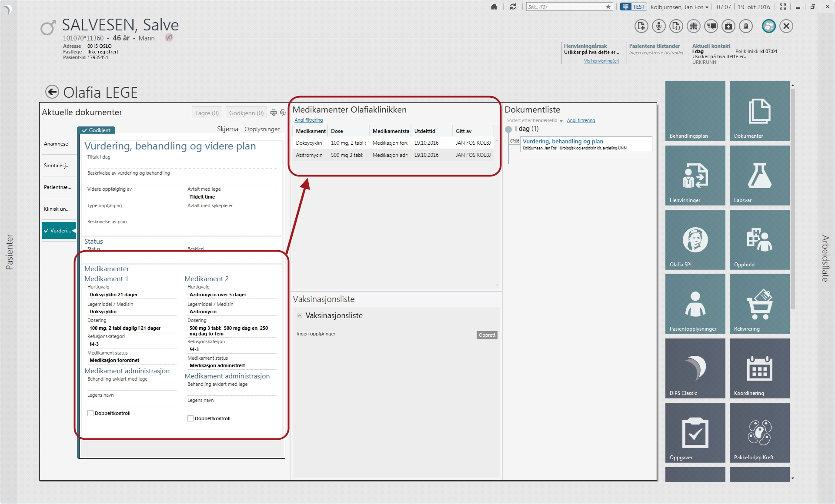Open the Kolbjurnsen, Jan Fos user dropdown
Screen dimensions: 835x504
point(679,7)
